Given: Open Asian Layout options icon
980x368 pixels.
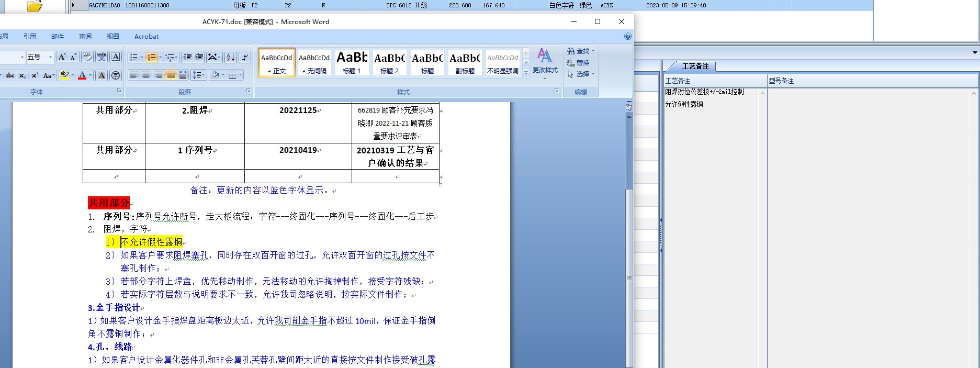Looking at the screenshot, I should 214,57.
